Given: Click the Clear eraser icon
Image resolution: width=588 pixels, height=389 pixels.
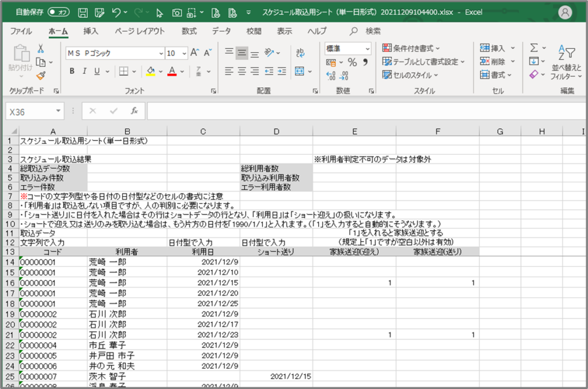Looking at the screenshot, I should tap(533, 75).
